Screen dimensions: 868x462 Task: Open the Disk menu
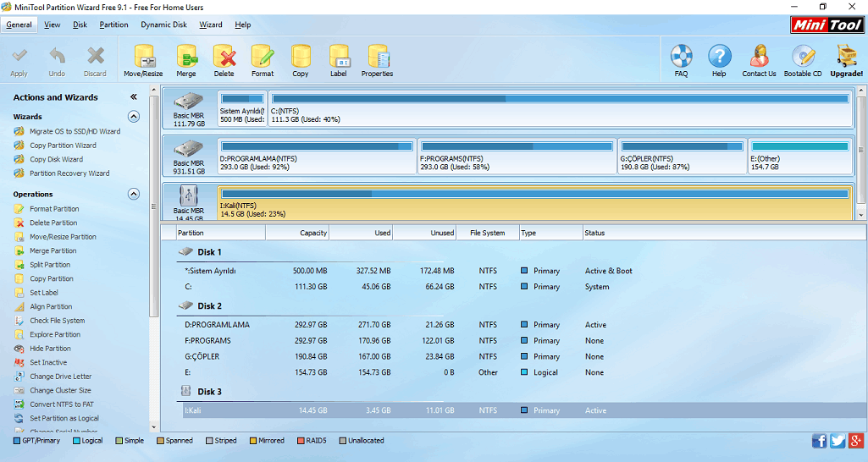tap(80, 25)
